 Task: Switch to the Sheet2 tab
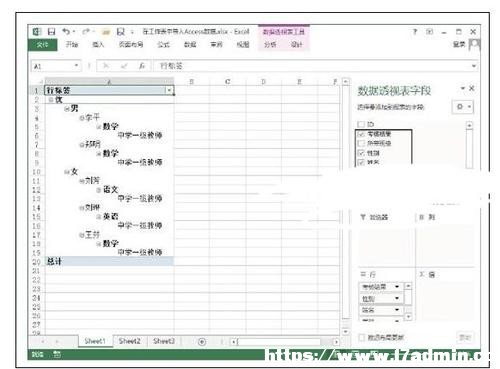click(x=130, y=341)
